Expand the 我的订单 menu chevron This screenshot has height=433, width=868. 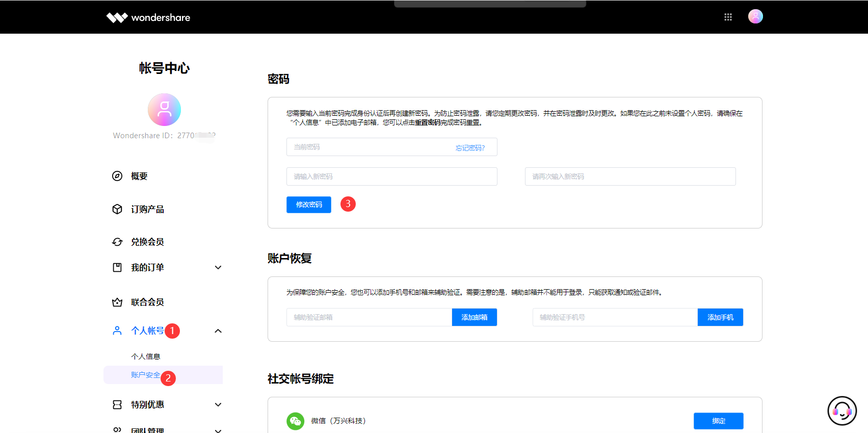pyautogui.click(x=218, y=268)
